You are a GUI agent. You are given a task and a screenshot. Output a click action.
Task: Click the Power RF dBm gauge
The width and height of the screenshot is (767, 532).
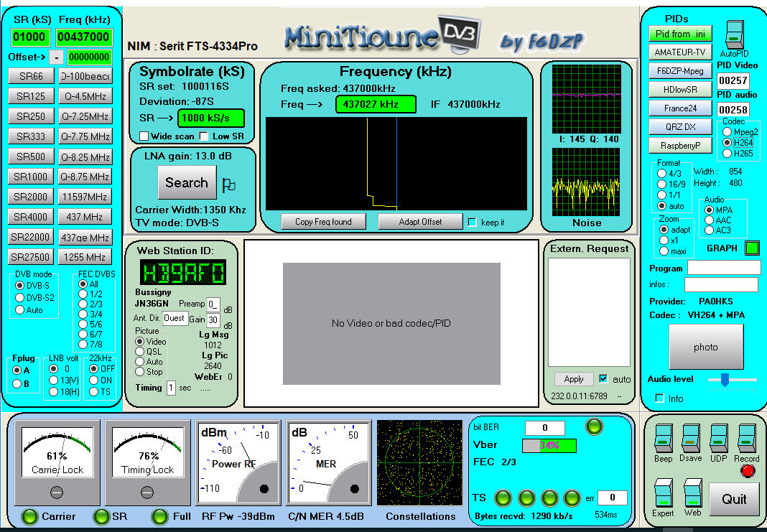pos(238,462)
